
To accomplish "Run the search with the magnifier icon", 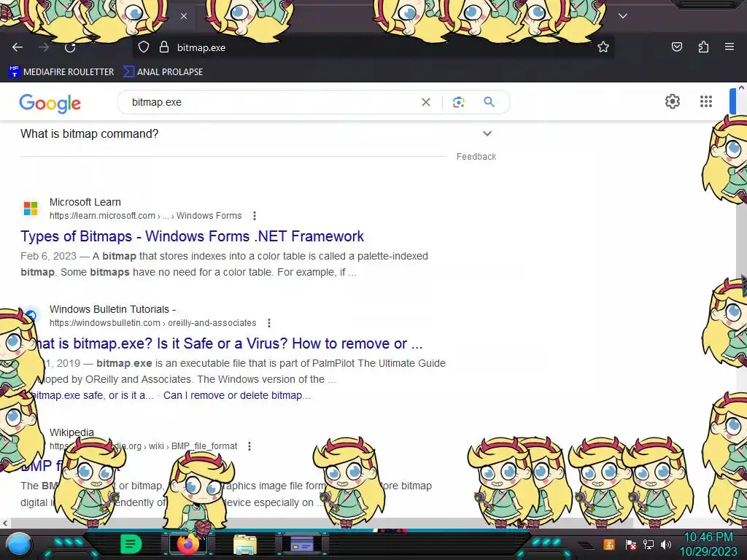I will click(x=489, y=102).
